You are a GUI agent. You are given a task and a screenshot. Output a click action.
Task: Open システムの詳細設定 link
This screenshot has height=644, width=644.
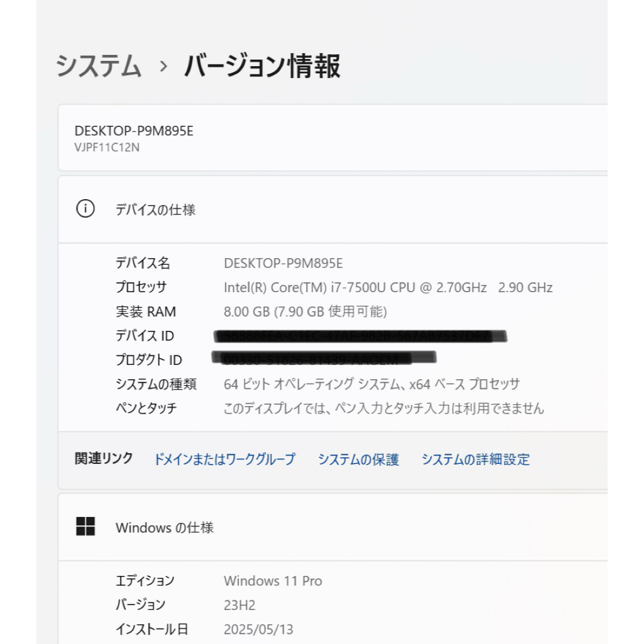point(476,459)
